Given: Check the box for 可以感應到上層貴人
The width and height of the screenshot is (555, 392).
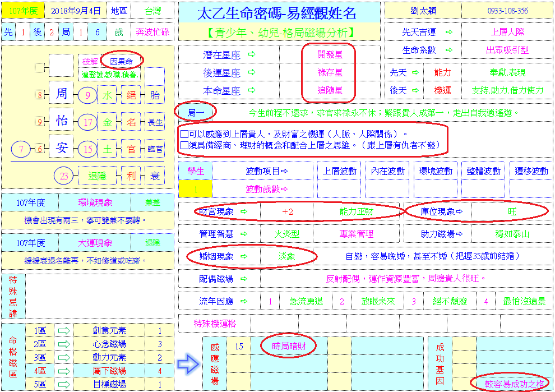Looking at the screenshot, I should [184, 134].
